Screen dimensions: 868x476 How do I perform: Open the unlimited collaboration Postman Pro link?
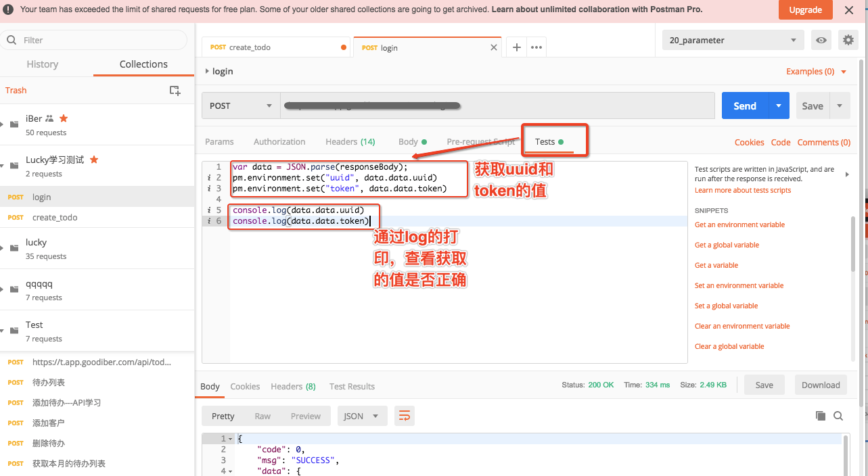597,9
